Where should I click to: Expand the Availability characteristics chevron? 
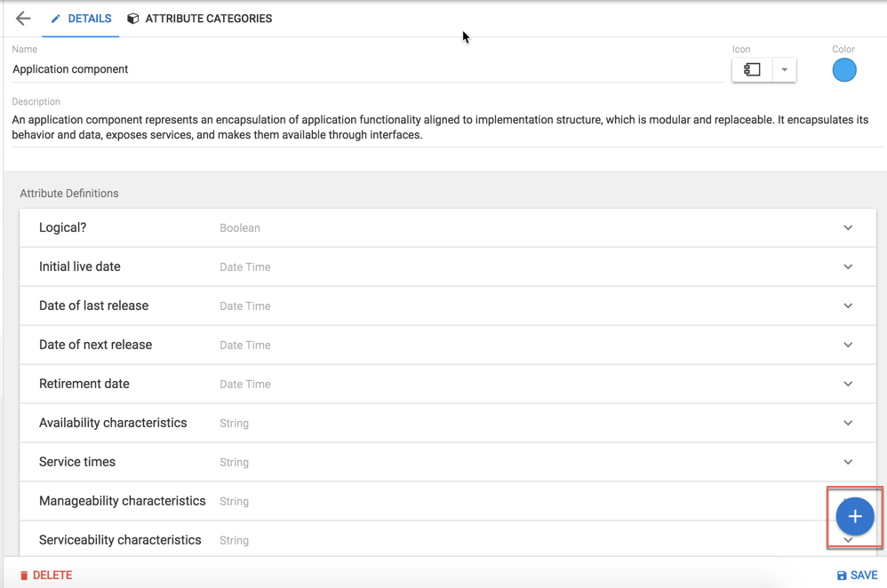pos(848,424)
